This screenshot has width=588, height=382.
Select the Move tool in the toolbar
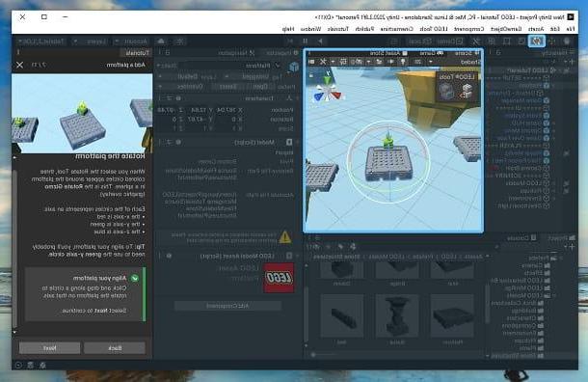[552, 41]
